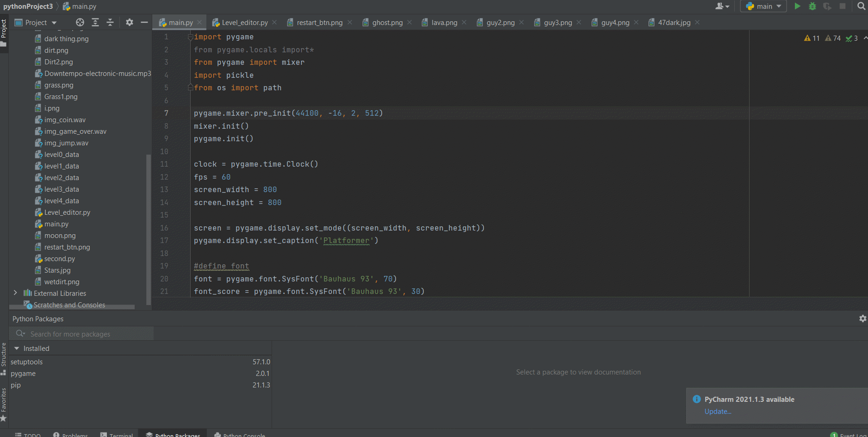Click the Update... link in notification
868x437 pixels.
click(718, 411)
